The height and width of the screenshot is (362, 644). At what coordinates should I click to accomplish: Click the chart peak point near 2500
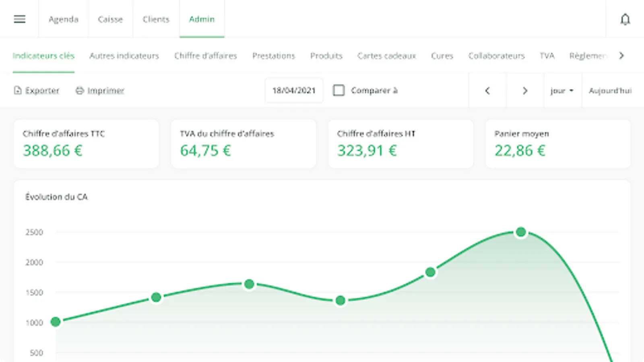(x=521, y=232)
